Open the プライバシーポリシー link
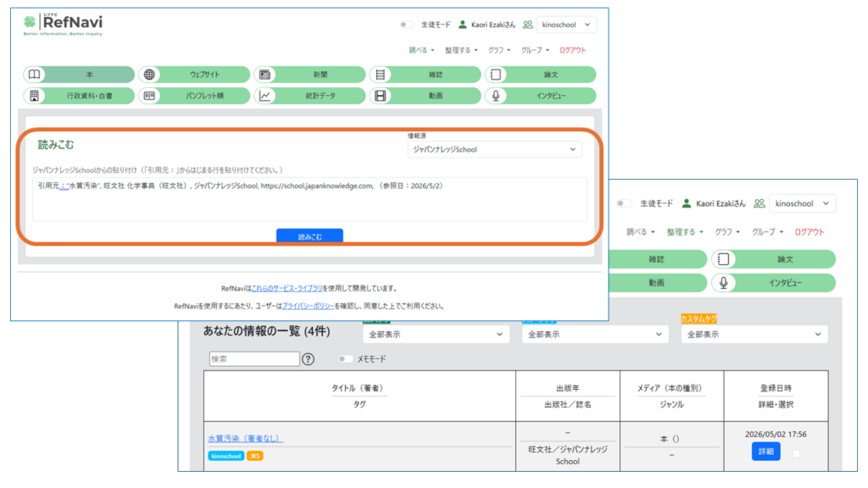This screenshot has height=488, width=868. pyautogui.click(x=308, y=306)
